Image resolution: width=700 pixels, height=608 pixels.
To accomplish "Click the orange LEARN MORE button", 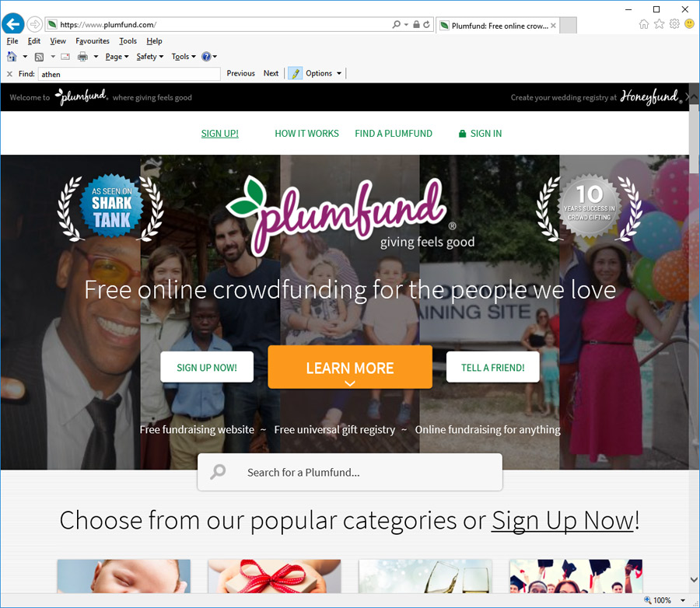I will click(x=350, y=368).
